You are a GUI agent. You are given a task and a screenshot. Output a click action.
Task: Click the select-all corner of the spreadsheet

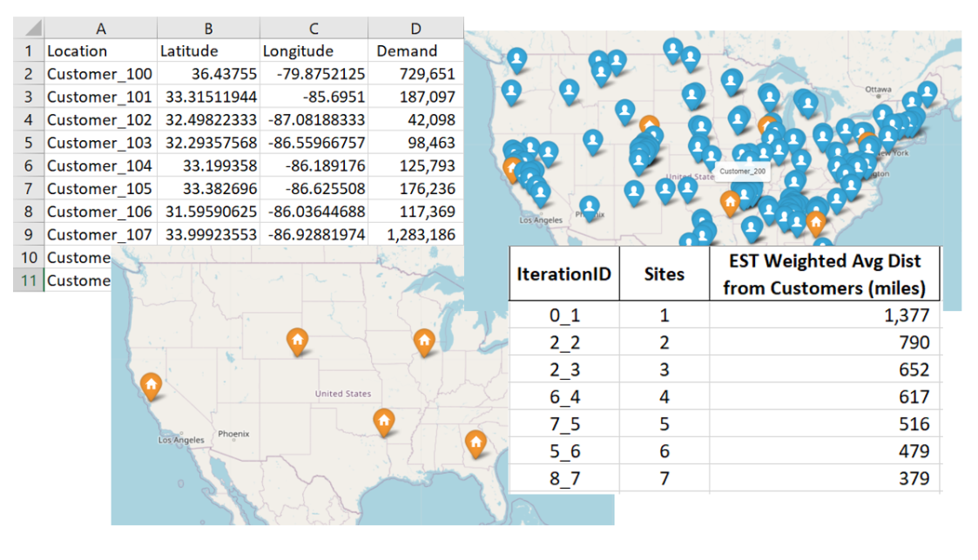point(29,28)
